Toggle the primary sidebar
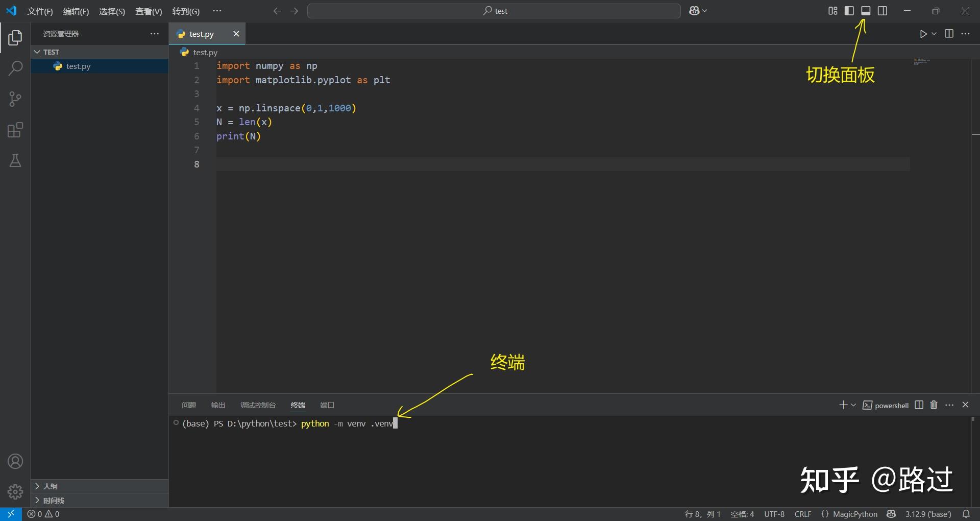 pos(849,10)
